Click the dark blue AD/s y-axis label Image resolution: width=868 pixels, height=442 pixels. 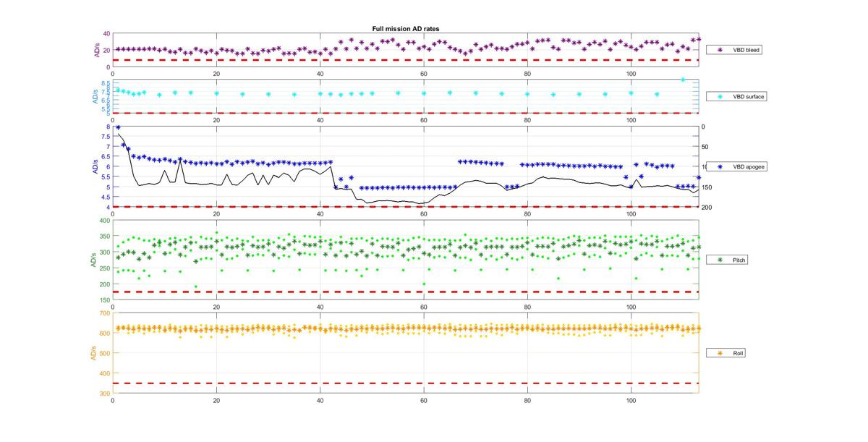(95, 166)
